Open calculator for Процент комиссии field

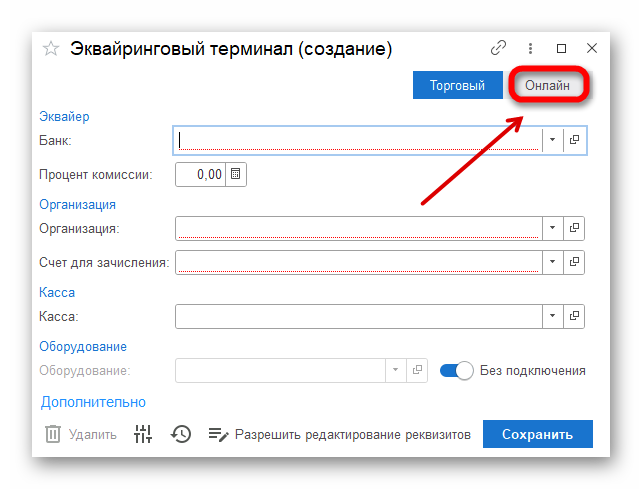(235, 174)
